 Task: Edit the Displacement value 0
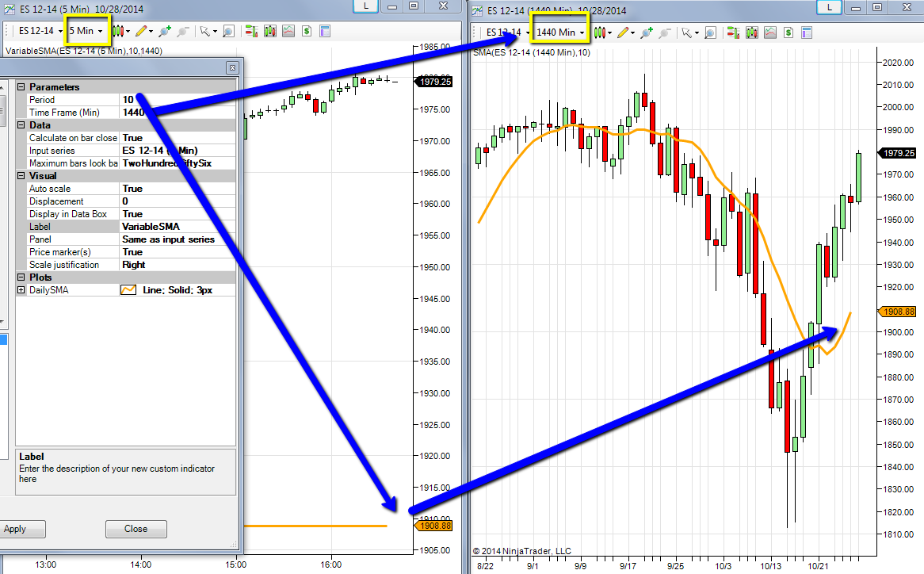click(178, 201)
